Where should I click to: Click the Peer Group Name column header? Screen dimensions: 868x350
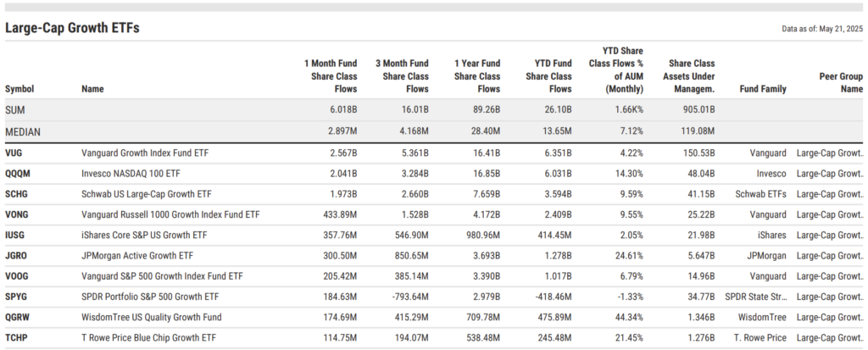[841, 82]
